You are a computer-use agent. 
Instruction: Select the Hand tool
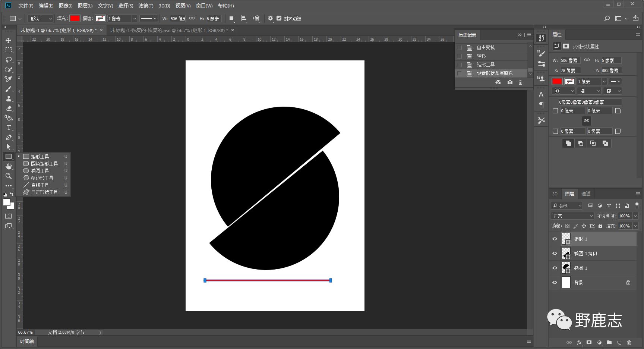click(9, 166)
